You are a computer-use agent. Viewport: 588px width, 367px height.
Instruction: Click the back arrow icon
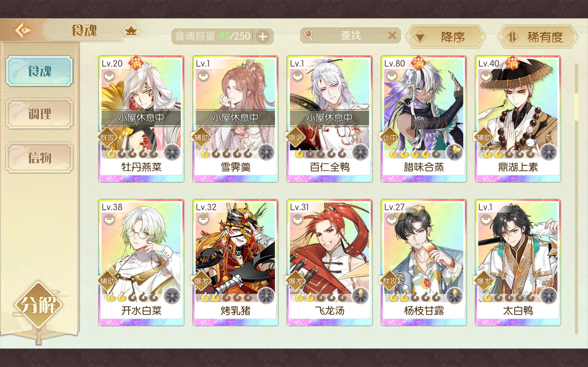point(23,30)
